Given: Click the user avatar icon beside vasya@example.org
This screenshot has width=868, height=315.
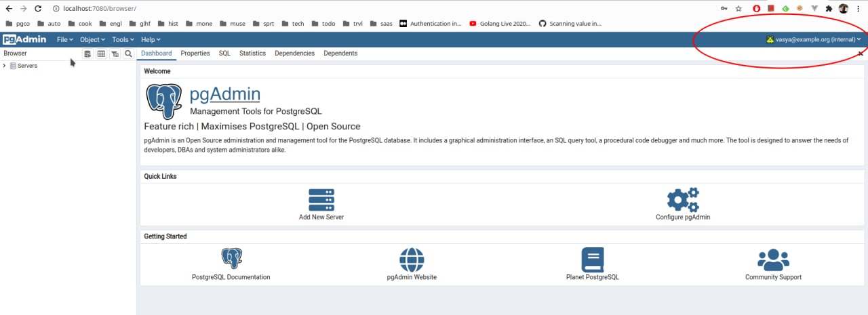Looking at the screenshot, I should coord(770,39).
